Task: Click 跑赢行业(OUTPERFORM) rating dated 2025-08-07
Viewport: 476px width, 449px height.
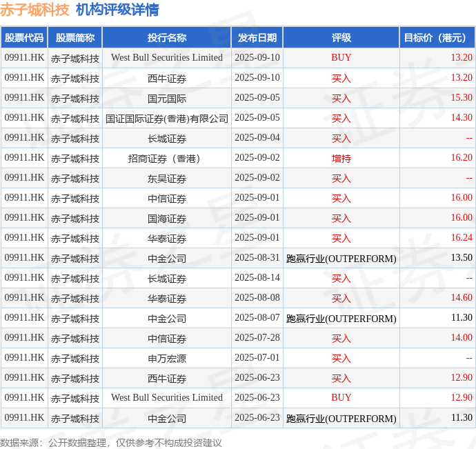Action: (x=341, y=319)
